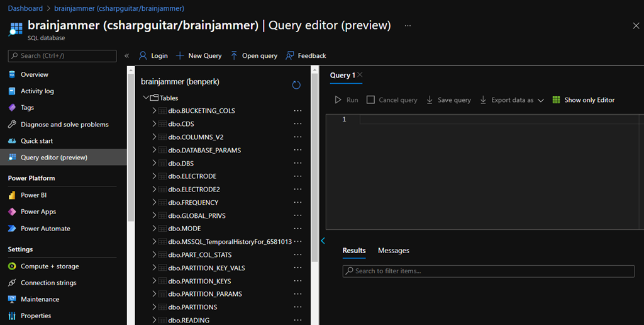Expand dbo.MODE table
Image resolution: width=644 pixels, height=325 pixels.
(x=155, y=229)
